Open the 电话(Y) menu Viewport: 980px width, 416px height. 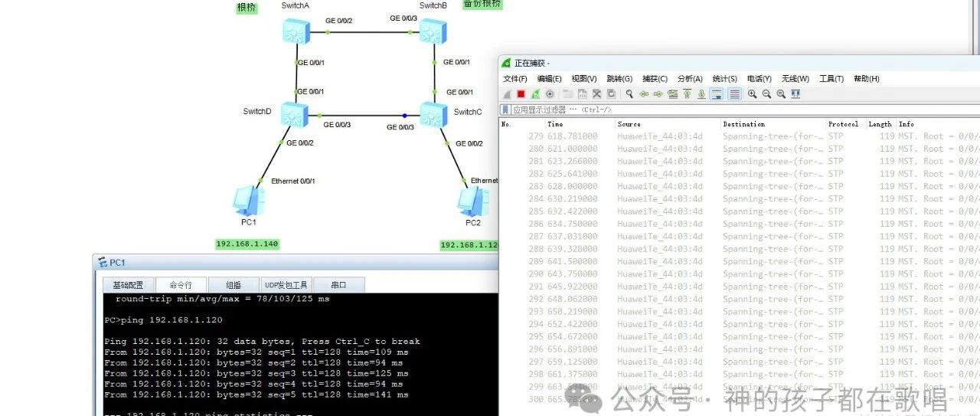click(x=759, y=79)
